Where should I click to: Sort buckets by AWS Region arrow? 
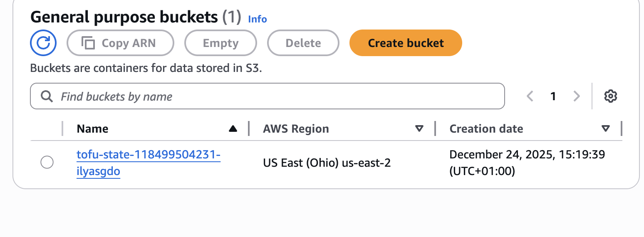(x=419, y=129)
